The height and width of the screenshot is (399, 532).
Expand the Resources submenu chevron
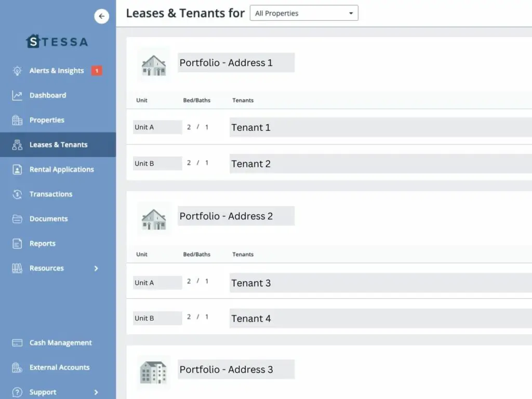96,269
